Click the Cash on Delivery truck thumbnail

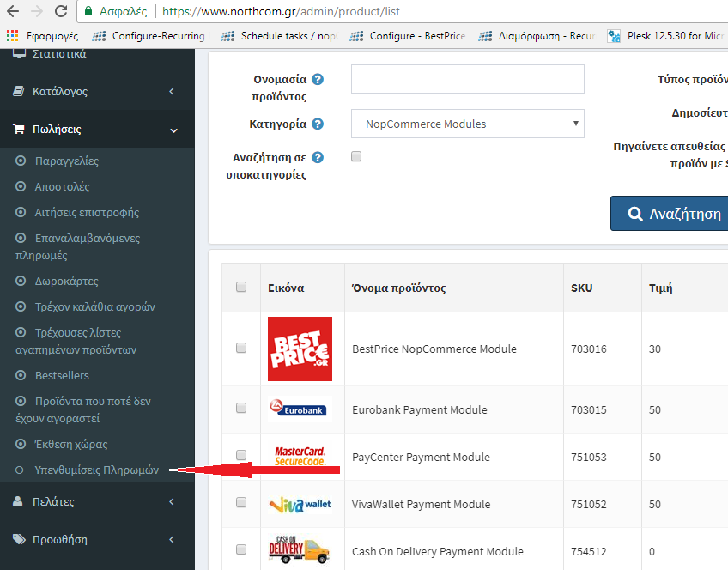click(x=300, y=550)
